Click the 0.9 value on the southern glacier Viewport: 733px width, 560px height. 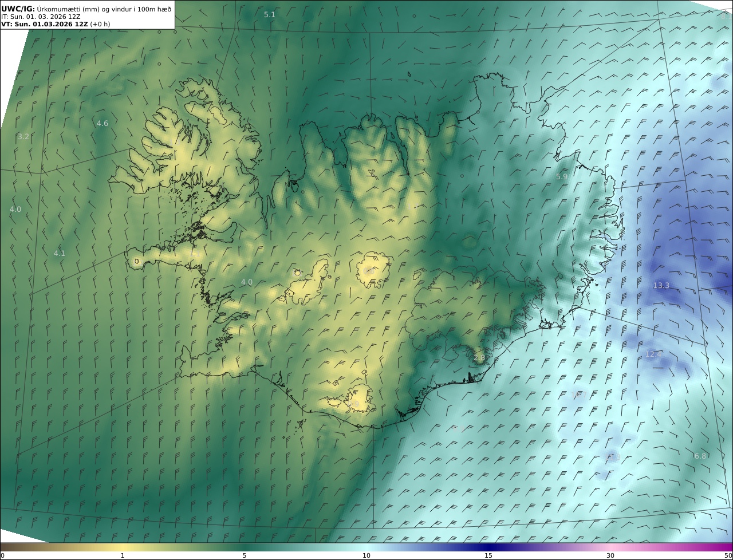(x=354, y=404)
